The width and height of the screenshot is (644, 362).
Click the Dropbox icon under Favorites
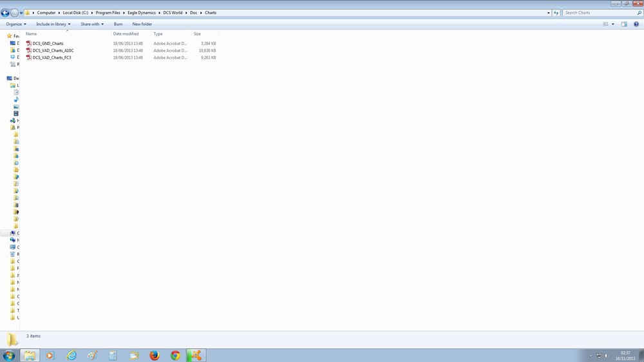click(x=13, y=57)
